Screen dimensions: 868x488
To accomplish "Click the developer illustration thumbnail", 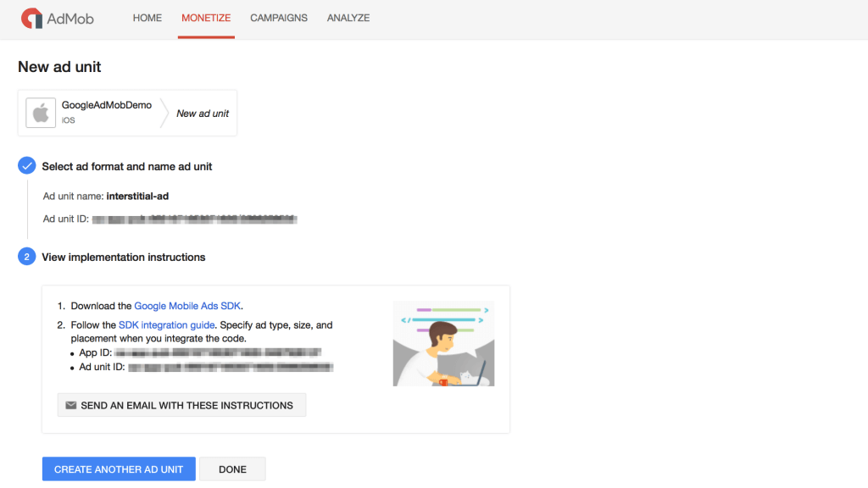I will click(x=443, y=343).
